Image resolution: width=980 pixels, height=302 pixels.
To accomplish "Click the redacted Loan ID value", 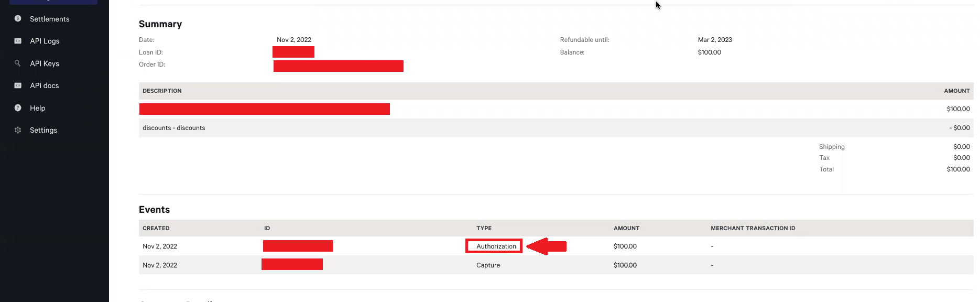I will (x=293, y=52).
